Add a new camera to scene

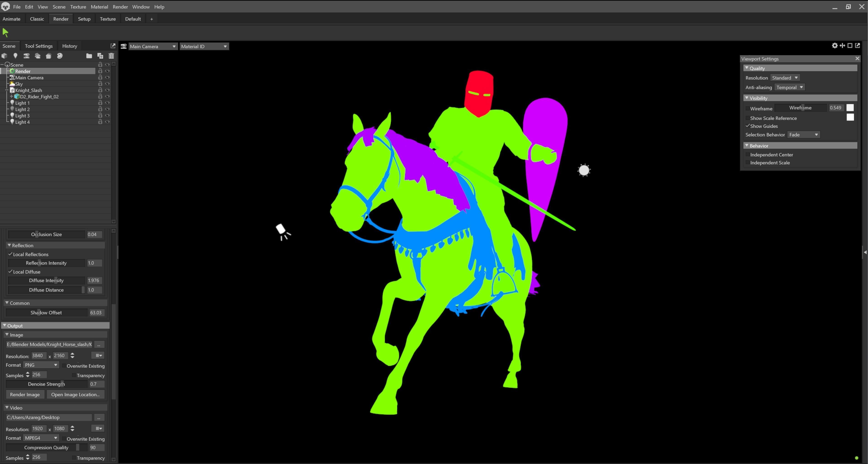point(26,56)
